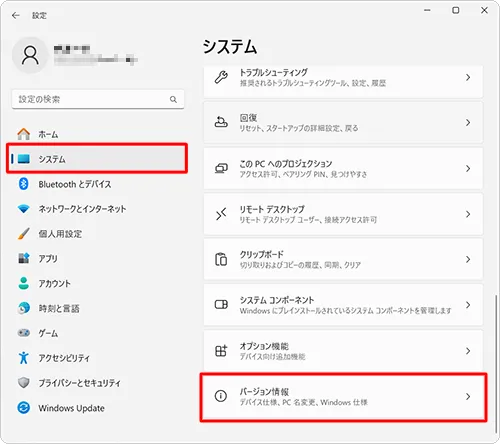
Task: Click the search magnifier icon
Action: (173, 99)
